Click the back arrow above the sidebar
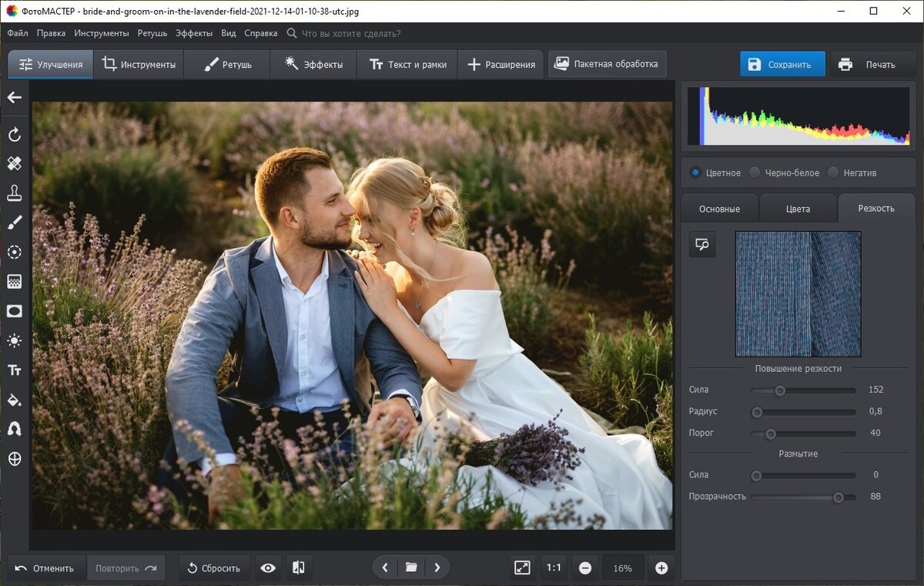This screenshot has height=586, width=924. pos(15,98)
